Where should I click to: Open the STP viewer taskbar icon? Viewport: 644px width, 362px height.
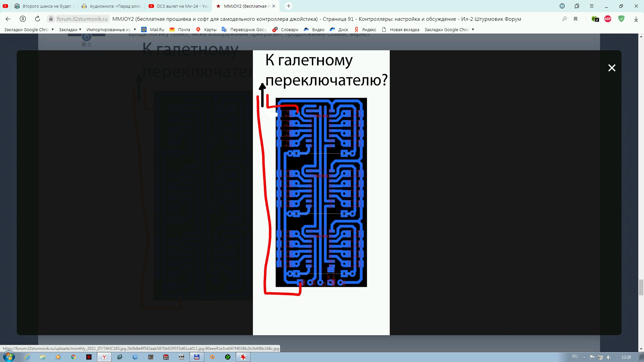coord(181,357)
